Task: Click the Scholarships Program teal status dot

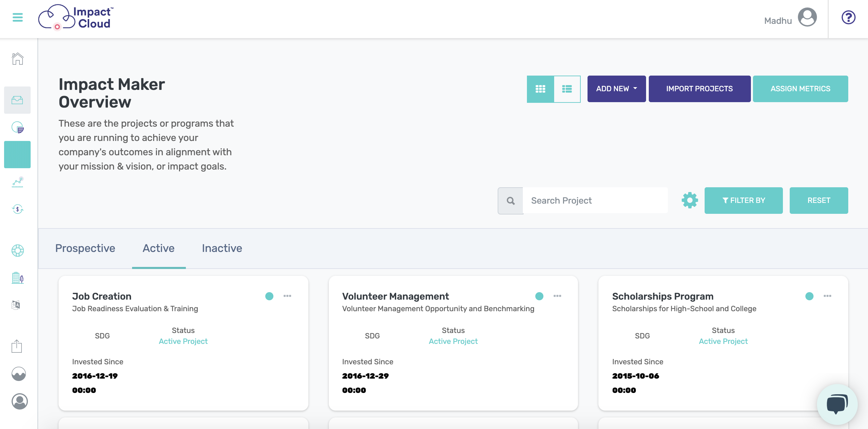Action: pyautogui.click(x=809, y=296)
